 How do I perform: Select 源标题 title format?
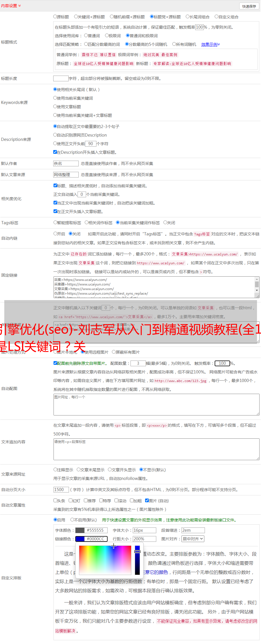pos(55,17)
